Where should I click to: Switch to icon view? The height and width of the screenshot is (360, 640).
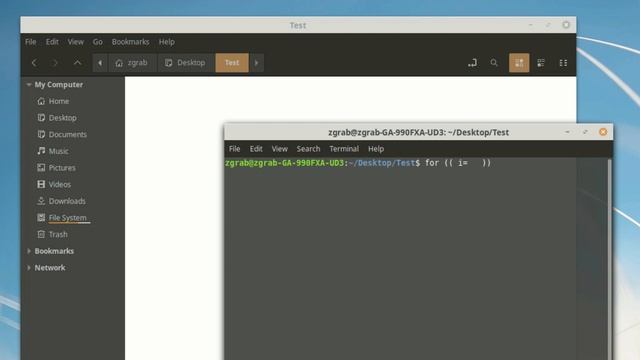tap(519, 63)
